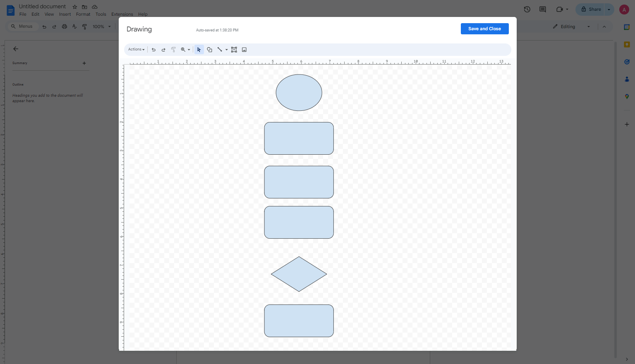This screenshot has width=635, height=364.
Task: Select the diamond shape on the canvas
Action: click(299, 274)
